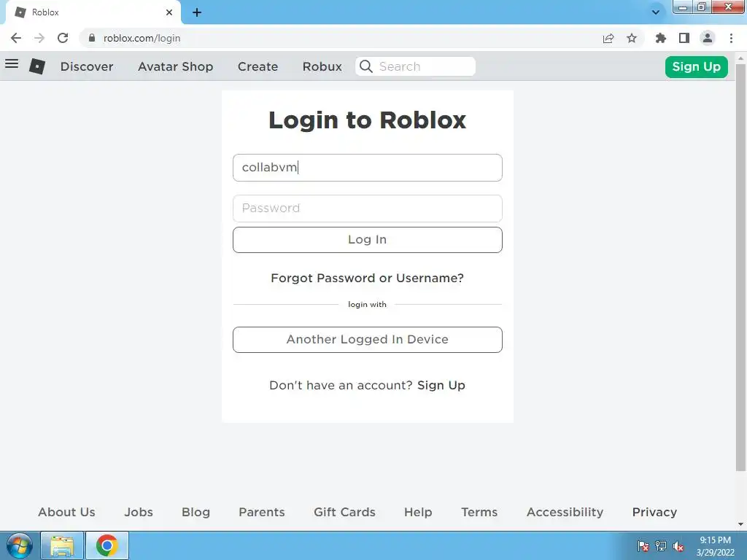Screen dimensions: 747x560
Task: Click the Roblox search box
Action: point(415,66)
